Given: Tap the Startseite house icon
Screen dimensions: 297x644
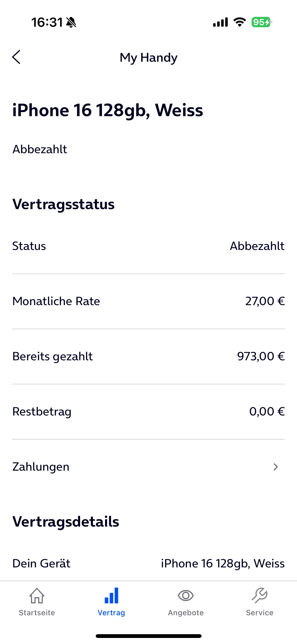Looking at the screenshot, I should tap(37, 596).
